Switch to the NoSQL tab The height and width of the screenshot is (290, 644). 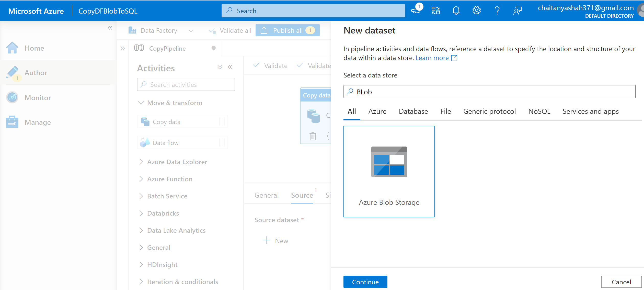pos(539,111)
